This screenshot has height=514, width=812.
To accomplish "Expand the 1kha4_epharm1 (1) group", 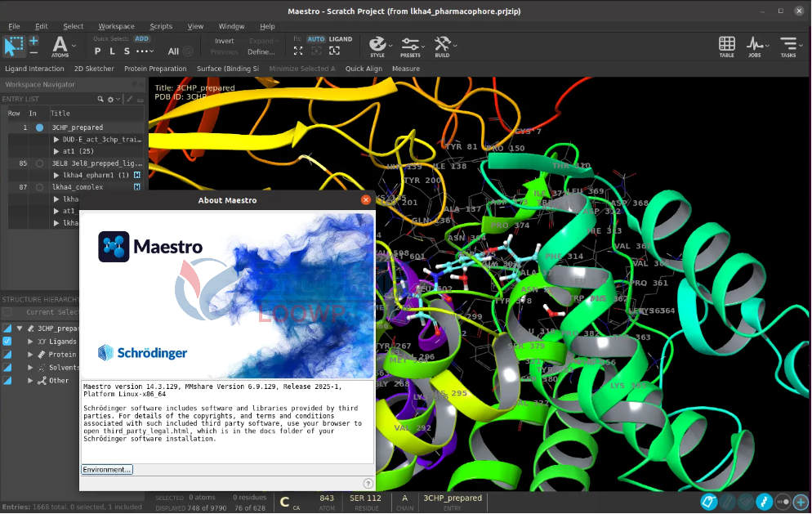I will click(x=56, y=175).
